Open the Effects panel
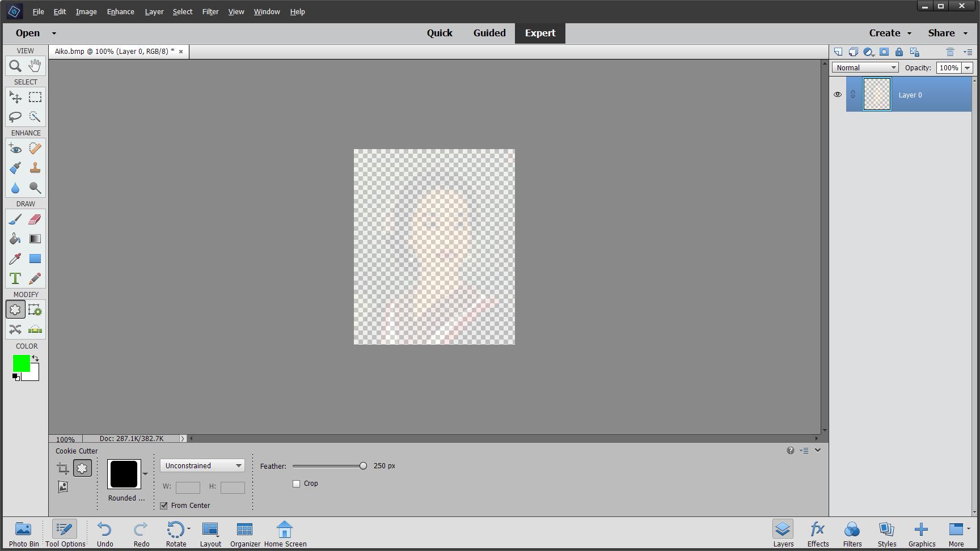This screenshot has width=980, height=551. (x=818, y=532)
